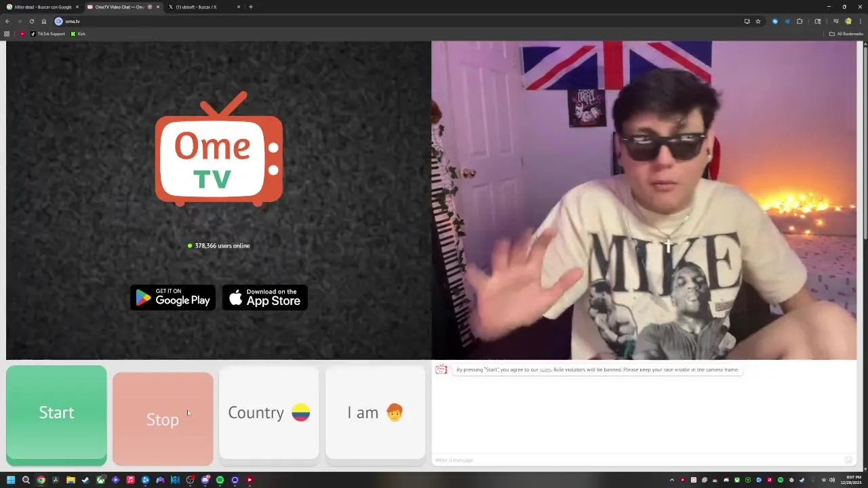Image resolution: width=868 pixels, height=488 pixels.
Task: Click the 'Write a message' input field
Action: pyautogui.click(x=637, y=460)
